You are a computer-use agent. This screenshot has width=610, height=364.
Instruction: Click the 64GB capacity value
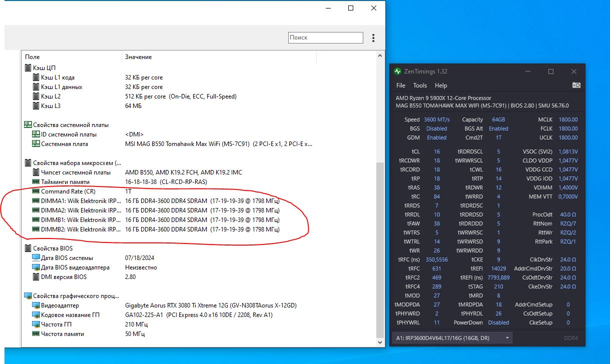point(498,119)
